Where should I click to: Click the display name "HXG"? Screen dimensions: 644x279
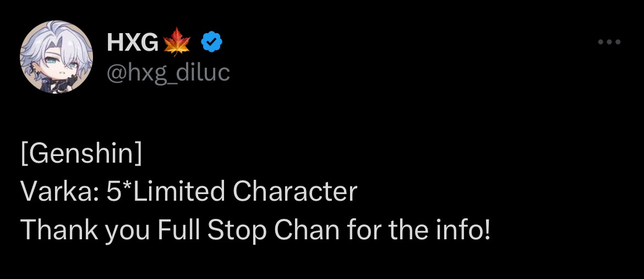(132, 42)
